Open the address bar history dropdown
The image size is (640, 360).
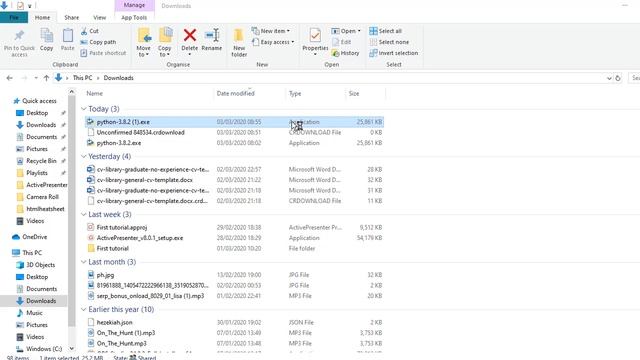click(x=609, y=78)
